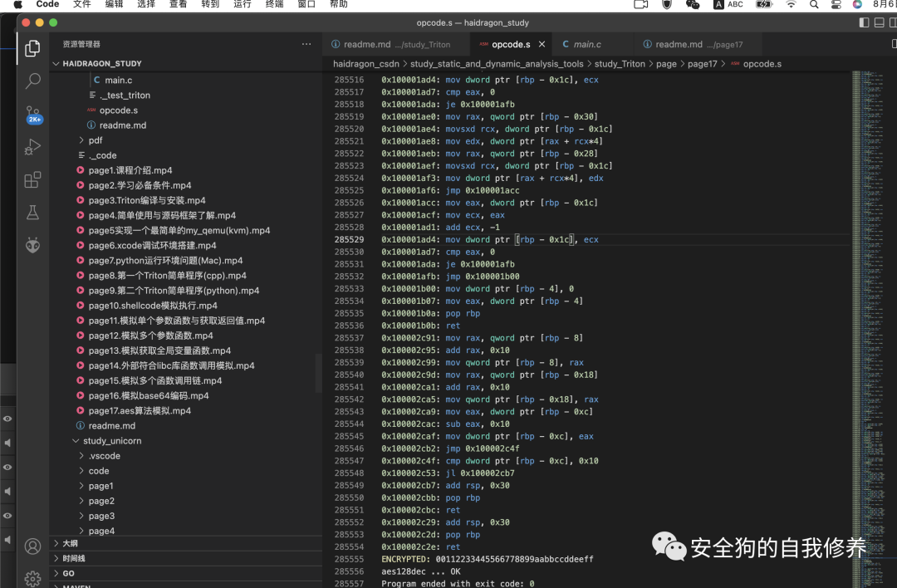Switch to readme.md .../study_Triton tab
This screenshot has height=588, width=897.
click(x=396, y=44)
